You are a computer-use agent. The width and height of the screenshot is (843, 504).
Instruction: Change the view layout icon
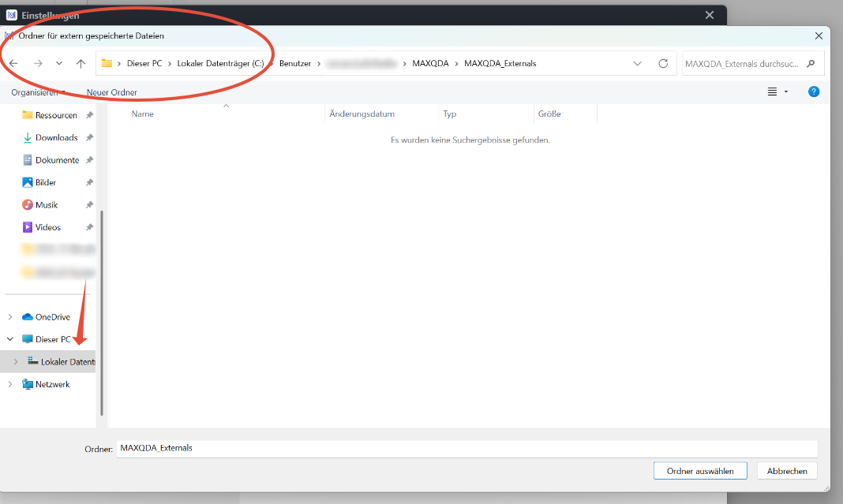[772, 91]
